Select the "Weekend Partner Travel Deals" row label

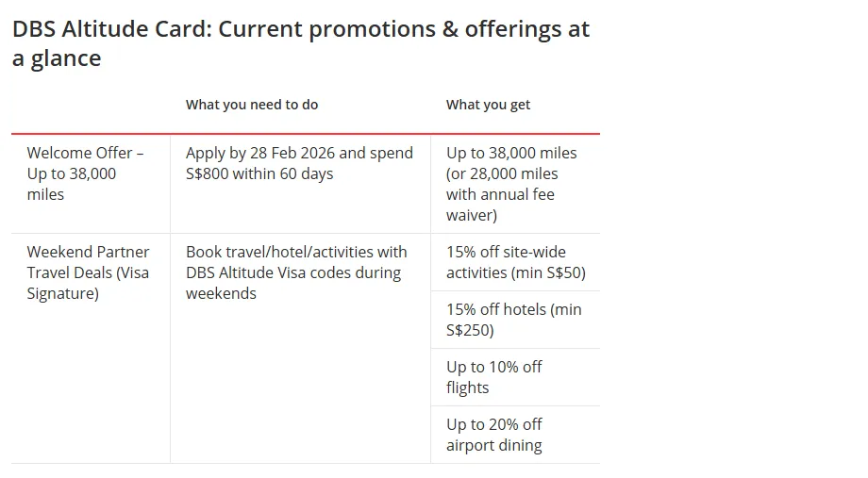(88, 262)
